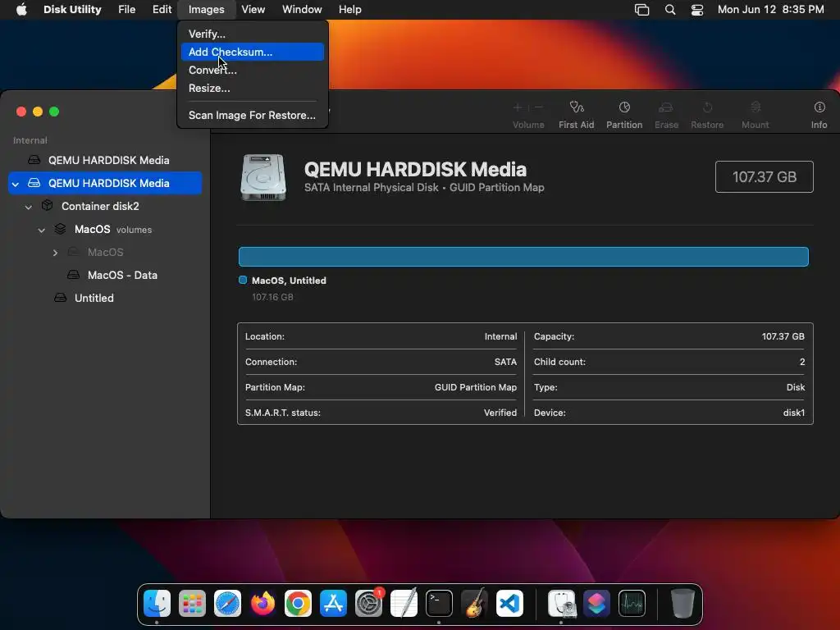840x630 pixels.
Task: Choose Scan Image For Restore...
Action: (253, 115)
